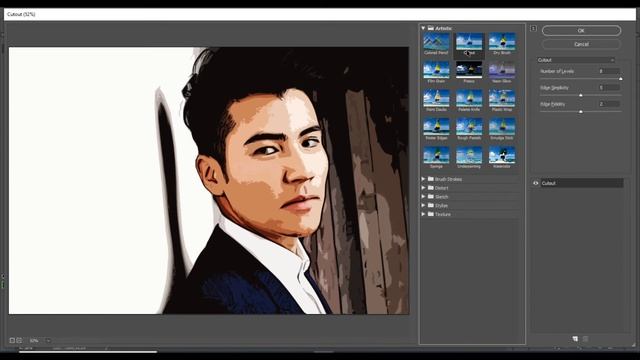Select the Cutout effect layer row
Viewport: 640px width, 360px height.
point(582,183)
